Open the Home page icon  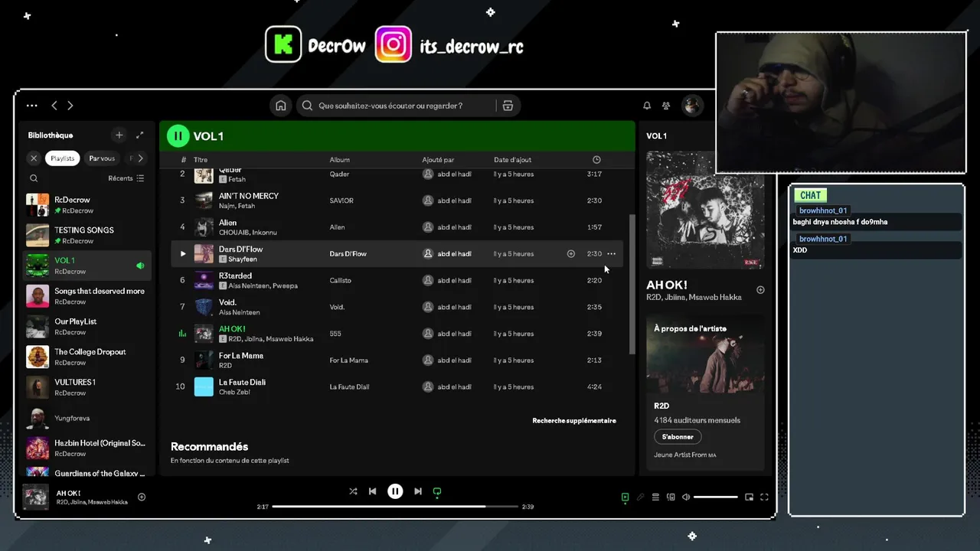tap(281, 106)
